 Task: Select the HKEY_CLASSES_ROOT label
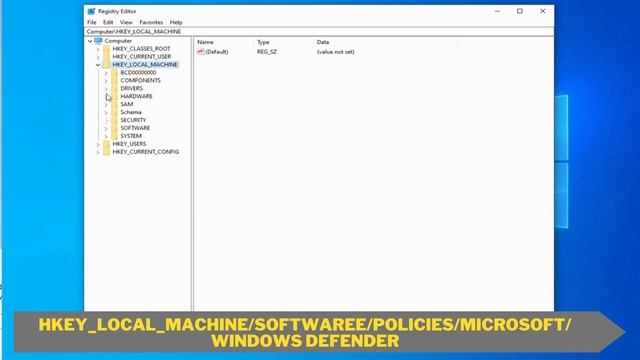[x=141, y=49]
